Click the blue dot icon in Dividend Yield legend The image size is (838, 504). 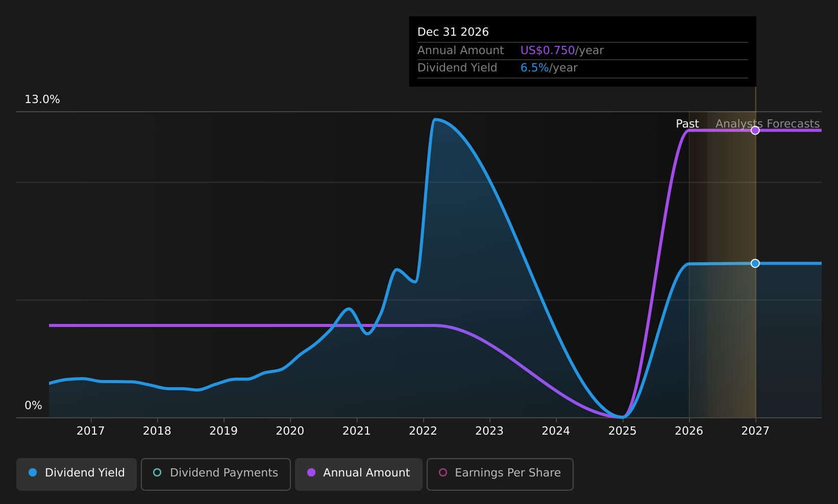pos(32,473)
